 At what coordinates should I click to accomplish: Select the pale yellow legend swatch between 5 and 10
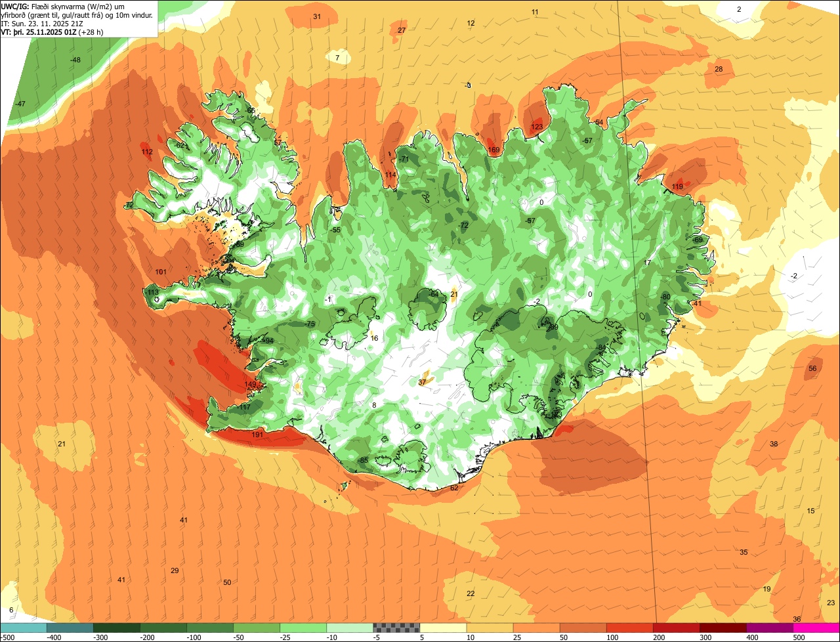coord(443,628)
